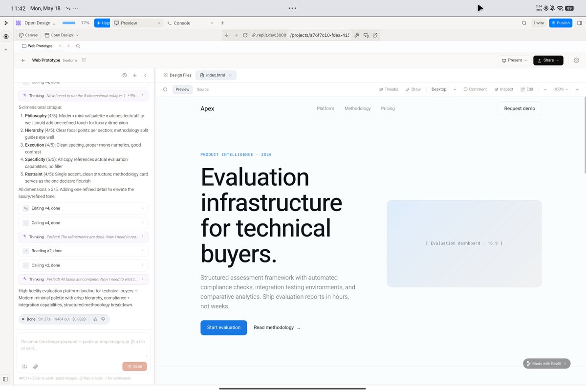The image size is (586, 392).
Task: Toggle the Canvas view button
Action: click(x=28, y=35)
